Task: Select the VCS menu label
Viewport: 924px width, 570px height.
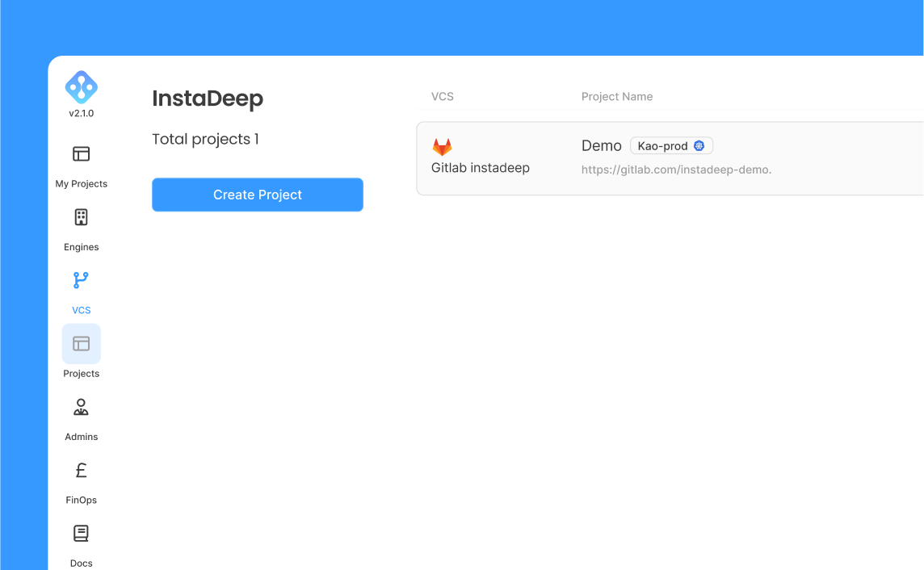Action: point(82,310)
